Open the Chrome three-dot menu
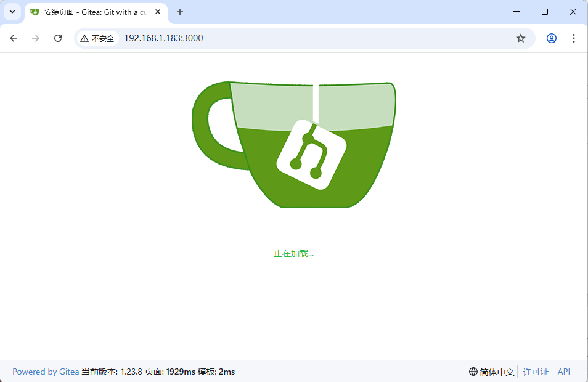This screenshot has height=382, width=588. click(573, 38)
